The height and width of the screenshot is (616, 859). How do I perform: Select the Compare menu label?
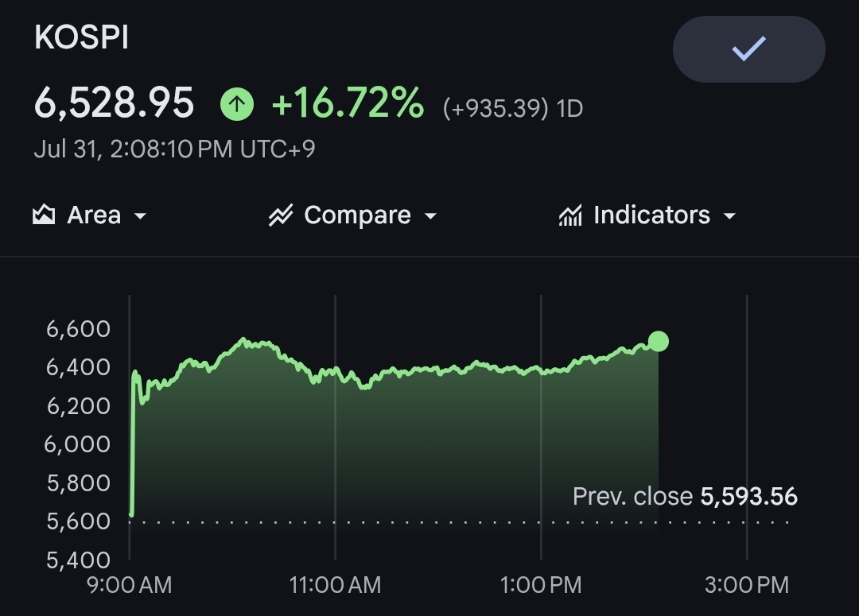click(x=357, y=215)
